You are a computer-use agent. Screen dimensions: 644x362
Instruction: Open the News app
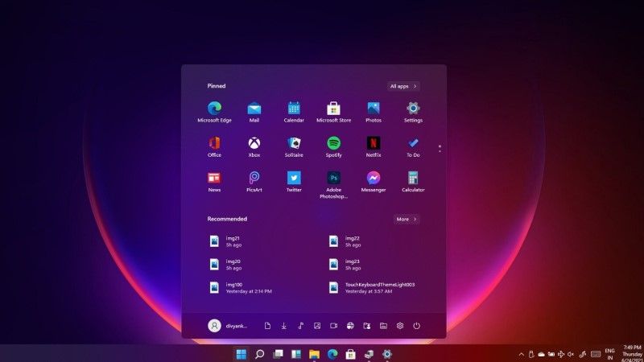coord(214,182)
